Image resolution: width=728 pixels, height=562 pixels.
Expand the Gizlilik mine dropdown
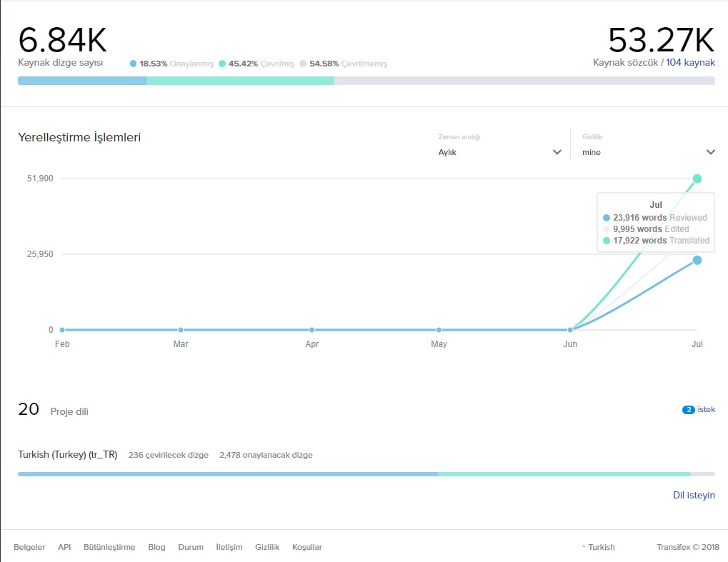click(648, 152)
